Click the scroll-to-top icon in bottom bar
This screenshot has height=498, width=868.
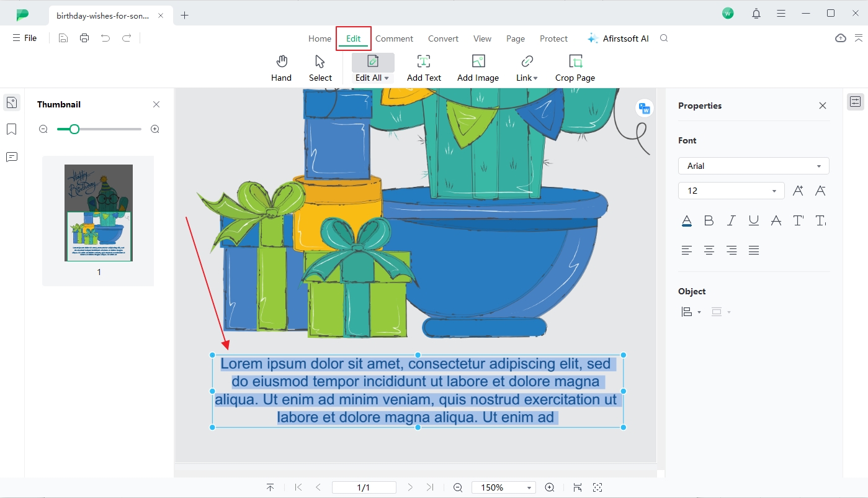pyautogui.click(x=270, y=487)
